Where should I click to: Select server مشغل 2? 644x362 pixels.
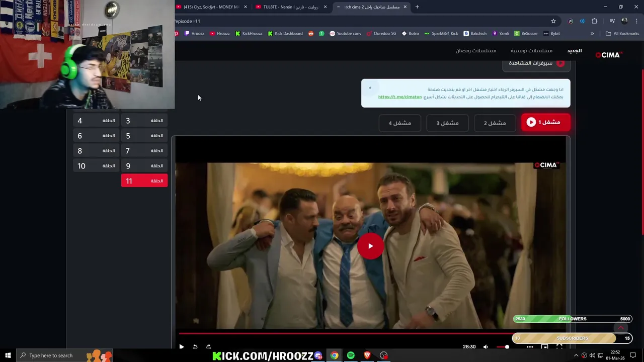[x=495, y=123]
